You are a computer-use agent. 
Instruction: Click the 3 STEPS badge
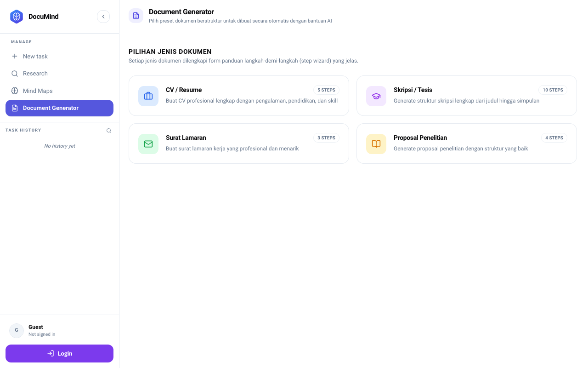pyautogui.click(x=326, y=138)
